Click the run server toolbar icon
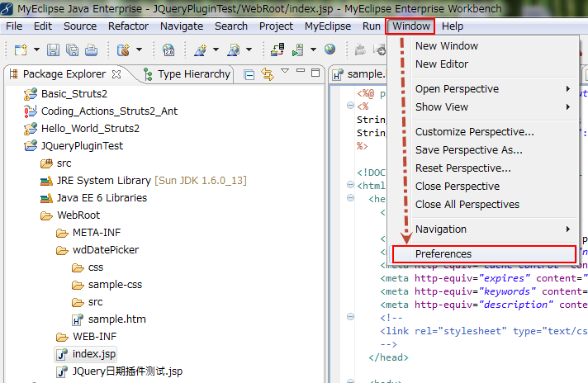588x383 pixels. (x=298, y=50)
